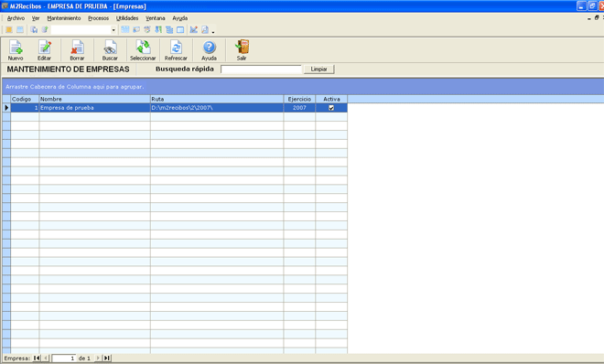Click the light-blue table icon beside orange square
Viewport: 604px width, 364px height.
coord(20,29)
